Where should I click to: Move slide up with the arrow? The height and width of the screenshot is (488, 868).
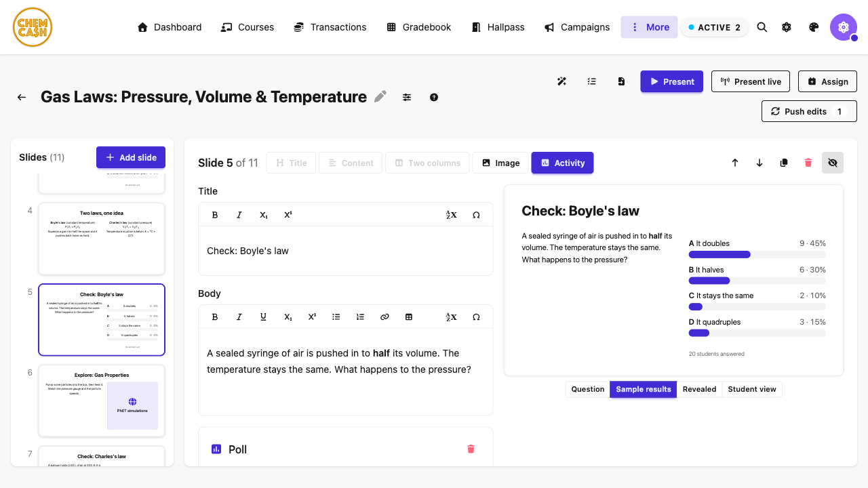click(735, 163)
